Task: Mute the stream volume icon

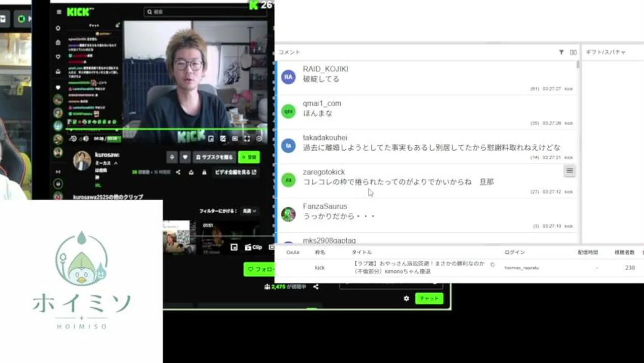Action: pos(85,139)
